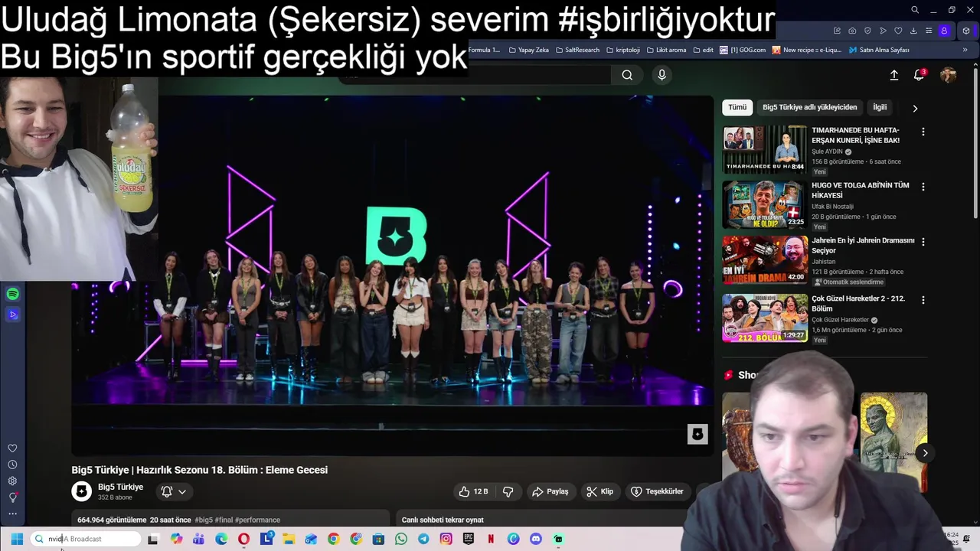The height and width of the screenshot is (551, 980).
Task: Open Satın Alma Sayfası bookmark
Action: (x=879, y=50)
